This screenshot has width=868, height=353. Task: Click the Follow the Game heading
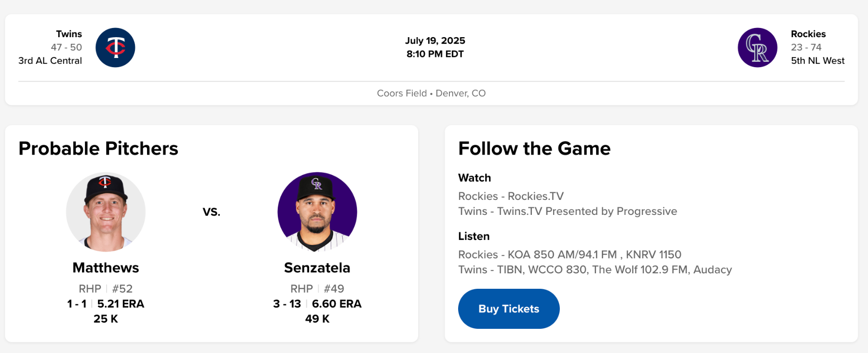(x=534, y=148)
